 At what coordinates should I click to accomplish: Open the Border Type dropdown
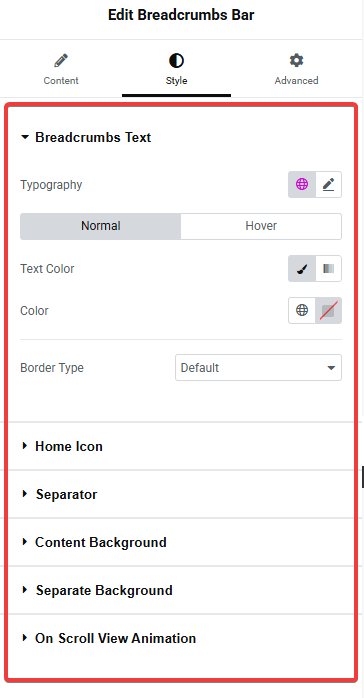pyautogui.click(x=259, y=368)
